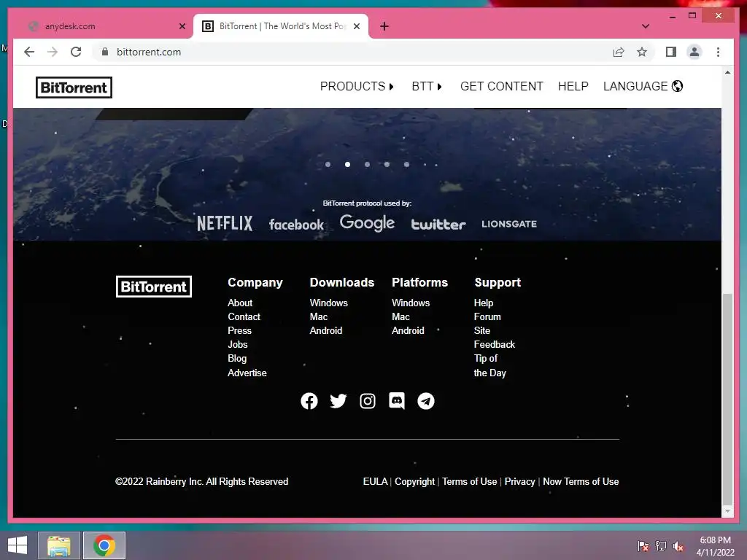Image resolution: width=747 pixels, height=560 pixels.
Task: Open the Discord social icon
Action: click(397, 401)
